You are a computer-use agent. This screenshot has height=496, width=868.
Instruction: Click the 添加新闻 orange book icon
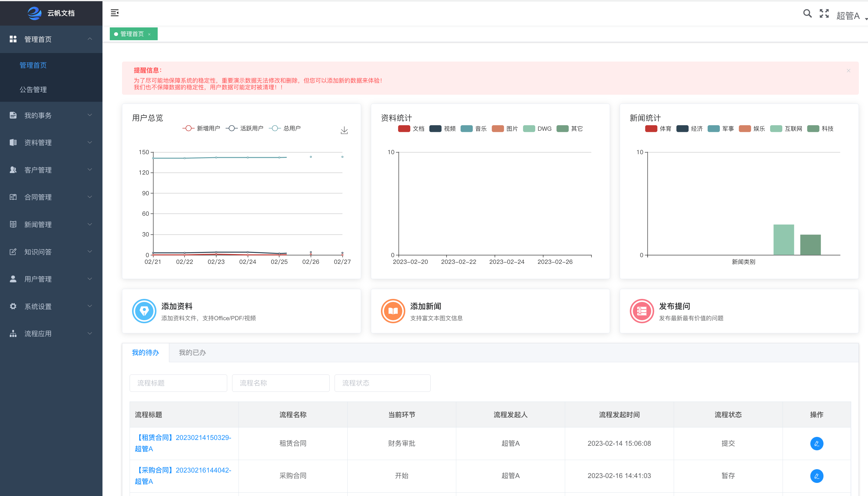[x=393, y=311]
